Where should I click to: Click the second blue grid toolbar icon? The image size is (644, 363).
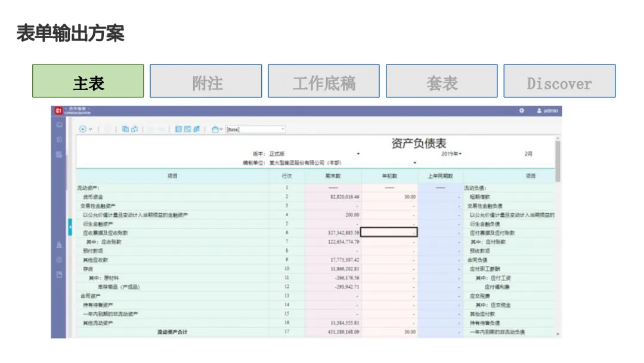(x=187, y=129)
